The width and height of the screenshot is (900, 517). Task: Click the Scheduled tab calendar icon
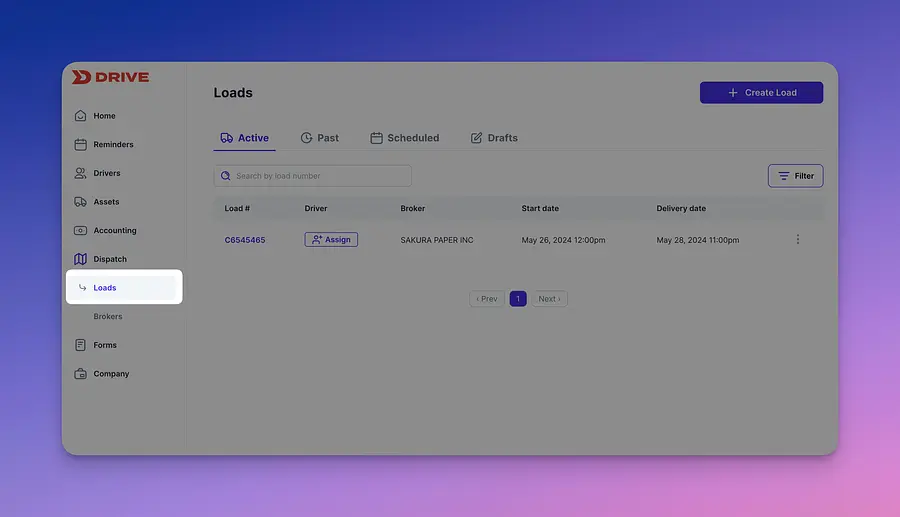pyautogui.click(x=377, y=138)
